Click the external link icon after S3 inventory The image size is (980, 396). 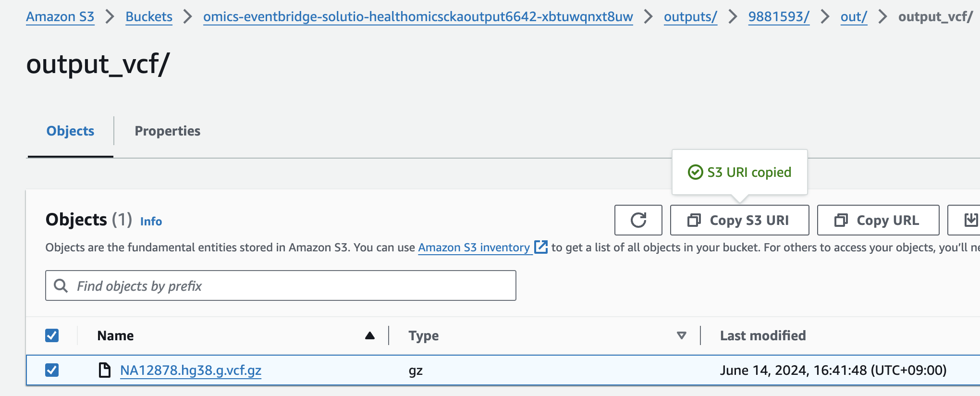coord(541,247)
